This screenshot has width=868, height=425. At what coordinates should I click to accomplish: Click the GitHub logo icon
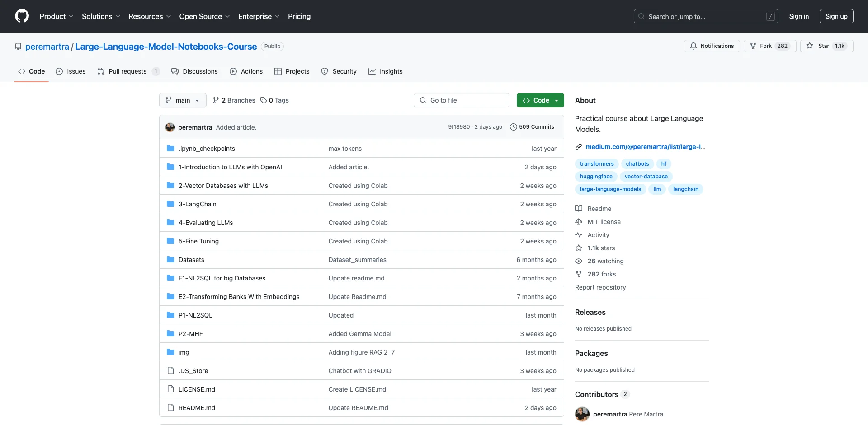22,16
